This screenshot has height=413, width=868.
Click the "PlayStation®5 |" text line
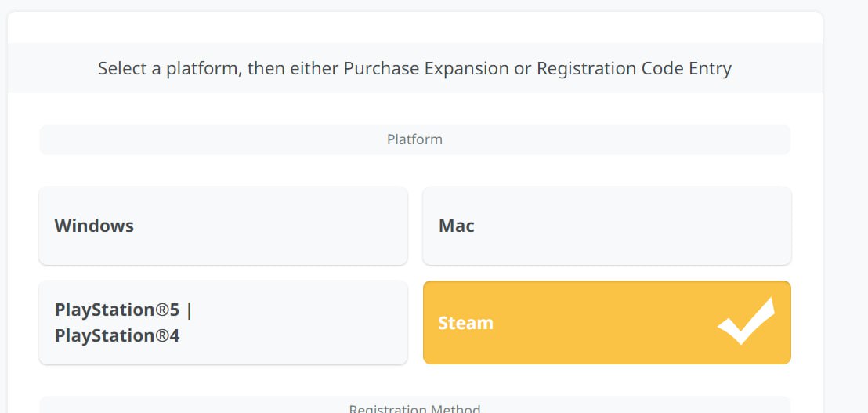123,310
